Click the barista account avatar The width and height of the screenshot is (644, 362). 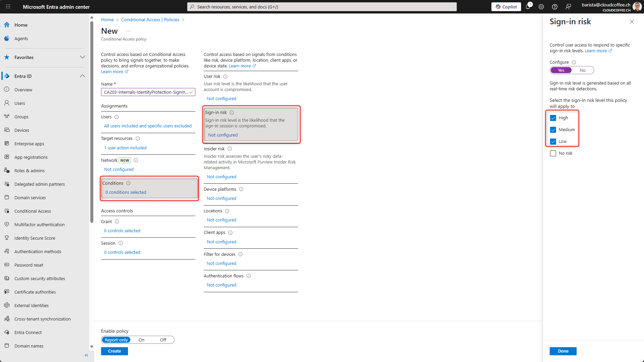(x=637, y=7)
